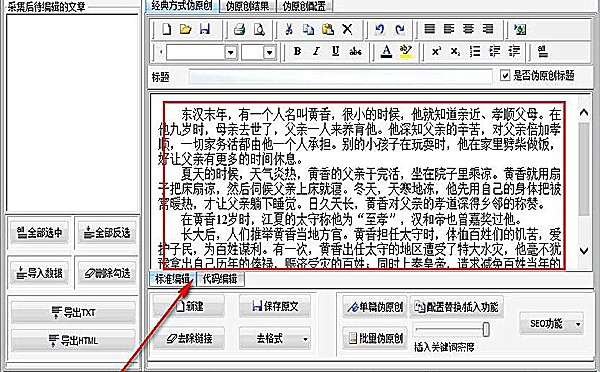Open the font size dropdown
Viewport: 600px width, 372px height.
point(270,52)
